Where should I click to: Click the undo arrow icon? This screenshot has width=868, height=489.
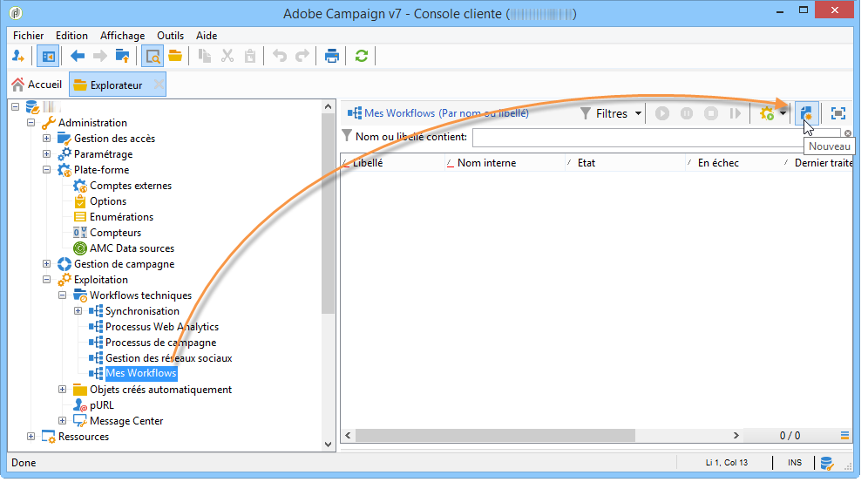(280, 56)
